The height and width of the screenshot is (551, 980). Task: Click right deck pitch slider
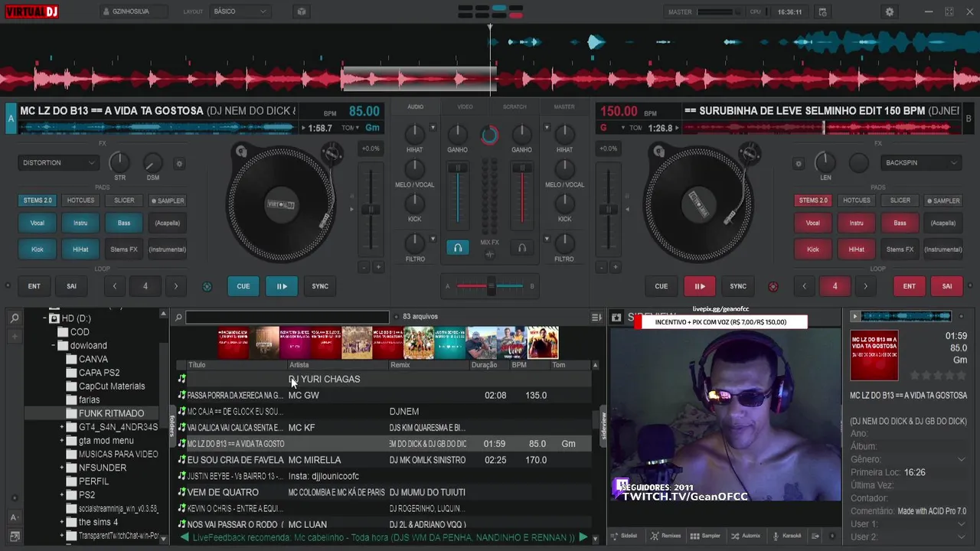[x=607, y=209]
